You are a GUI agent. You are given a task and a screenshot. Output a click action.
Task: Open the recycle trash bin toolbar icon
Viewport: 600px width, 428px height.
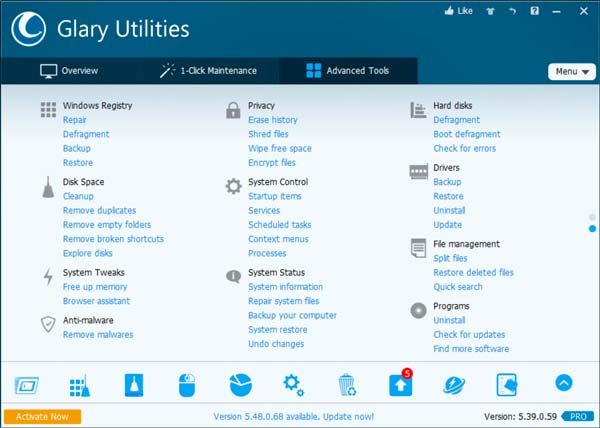coord(347,385)
